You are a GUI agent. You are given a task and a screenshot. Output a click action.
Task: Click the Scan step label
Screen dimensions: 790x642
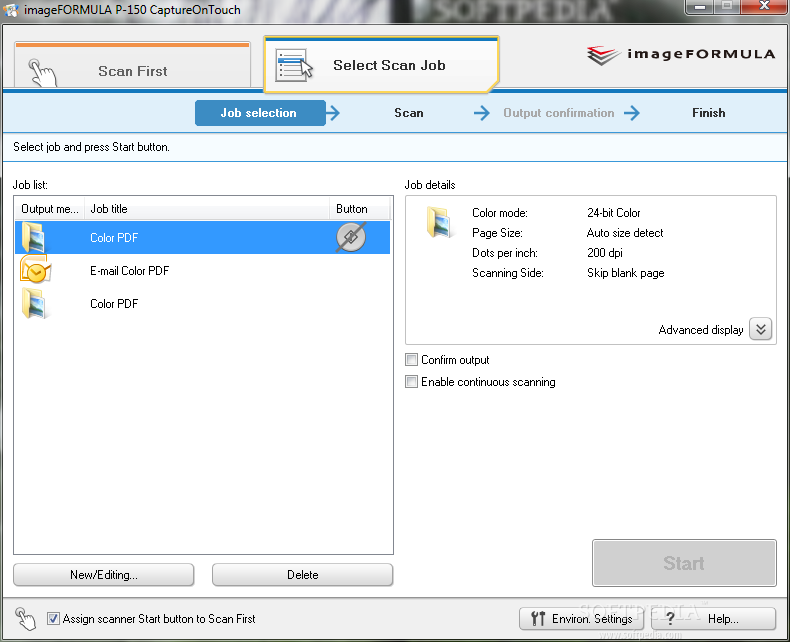click(409, 113)
